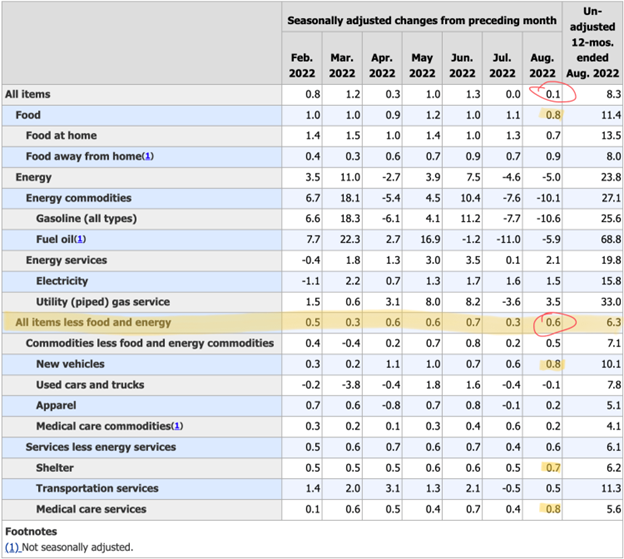624x559 pixels.
Task: Click the (1) link under Footnotes
Action: click(x=14, y=547)
